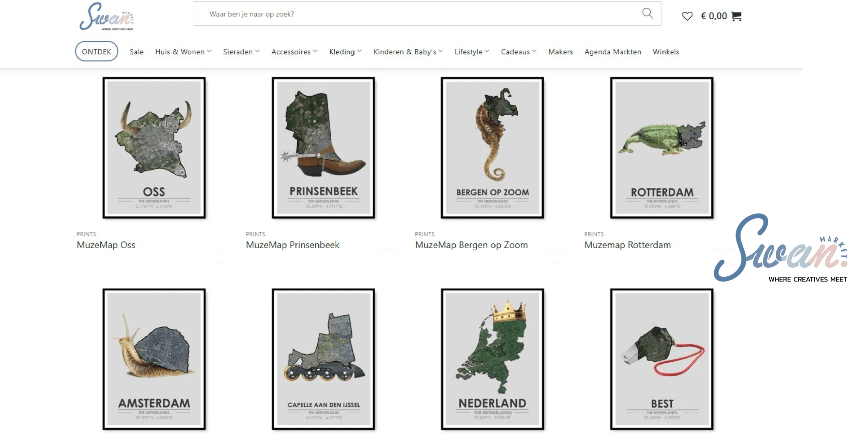Viewport: 868px width, 441px height.
Task: Click the Bergen op Zoom seahorse poster
Action: (x=492, y=148)
